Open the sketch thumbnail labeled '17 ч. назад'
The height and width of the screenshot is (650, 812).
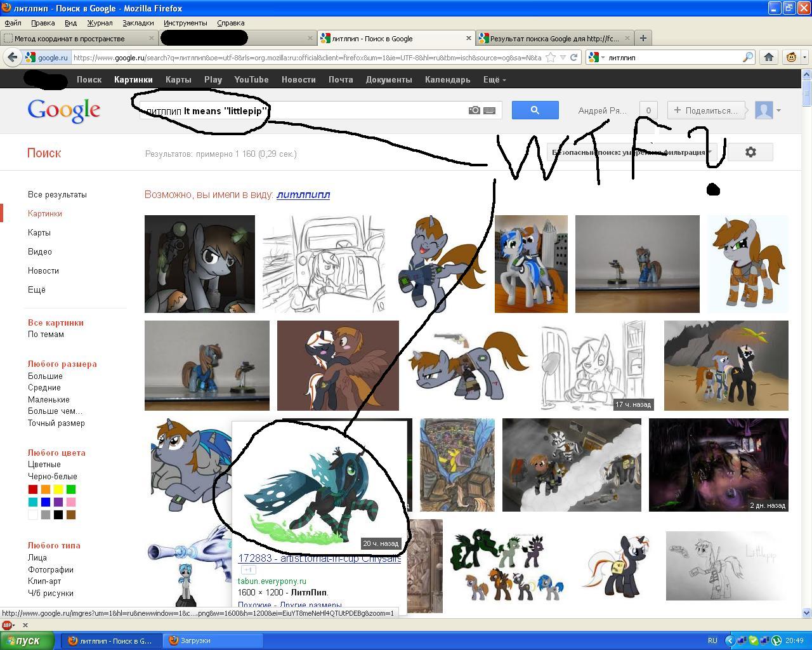click(x=596, y=366)
